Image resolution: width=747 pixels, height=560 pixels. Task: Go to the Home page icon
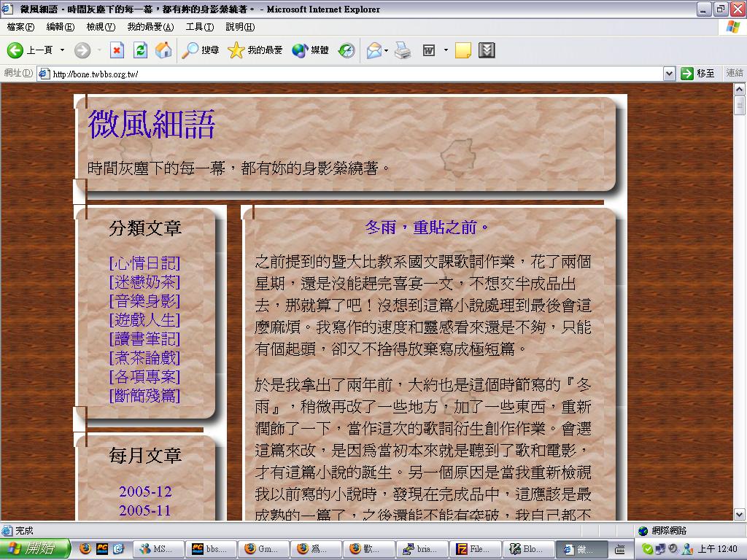point(163,50)
